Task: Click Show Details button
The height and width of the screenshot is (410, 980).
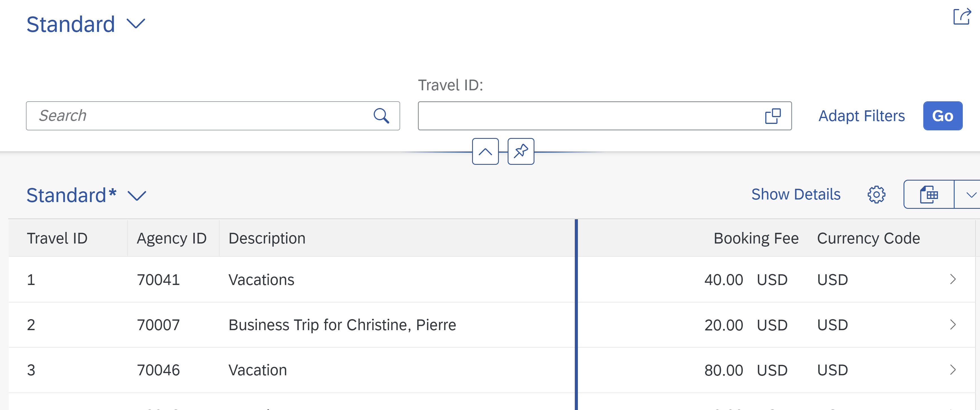Action: (x=796, y=194)
